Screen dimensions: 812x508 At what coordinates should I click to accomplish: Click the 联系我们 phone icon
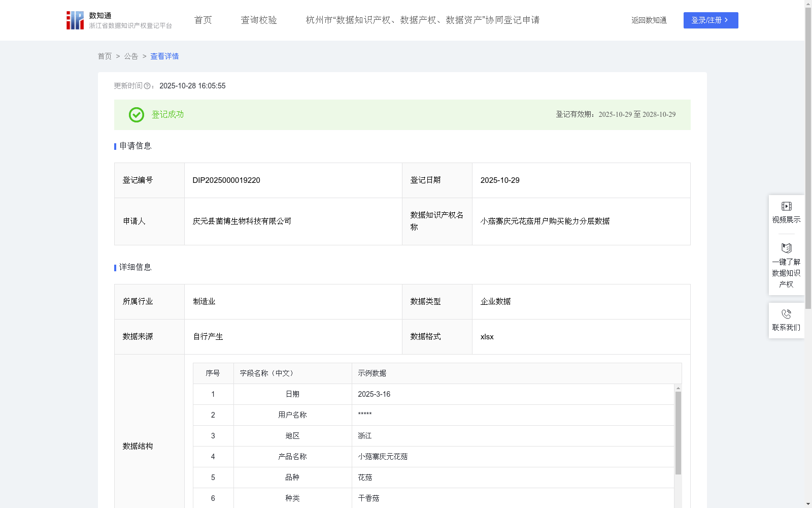point(786,314)
